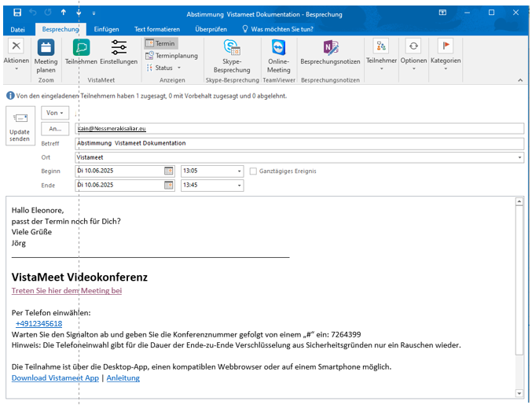Open Kategorien flag menu
Image resolution: width=532 pixels, height=405 pixels.
coord(446,54)
